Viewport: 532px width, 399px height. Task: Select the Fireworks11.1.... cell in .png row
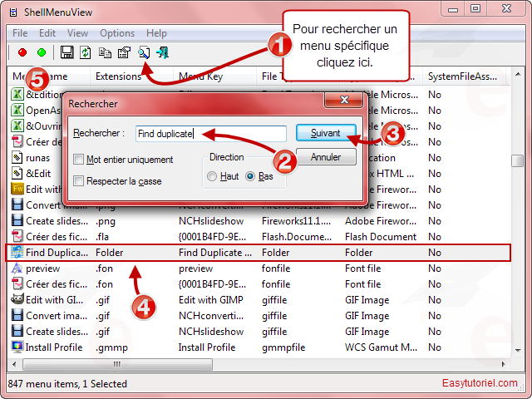coord(296,221)
